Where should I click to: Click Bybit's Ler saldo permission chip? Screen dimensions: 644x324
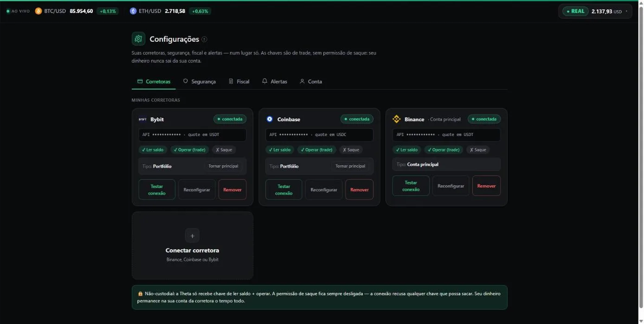153,150
